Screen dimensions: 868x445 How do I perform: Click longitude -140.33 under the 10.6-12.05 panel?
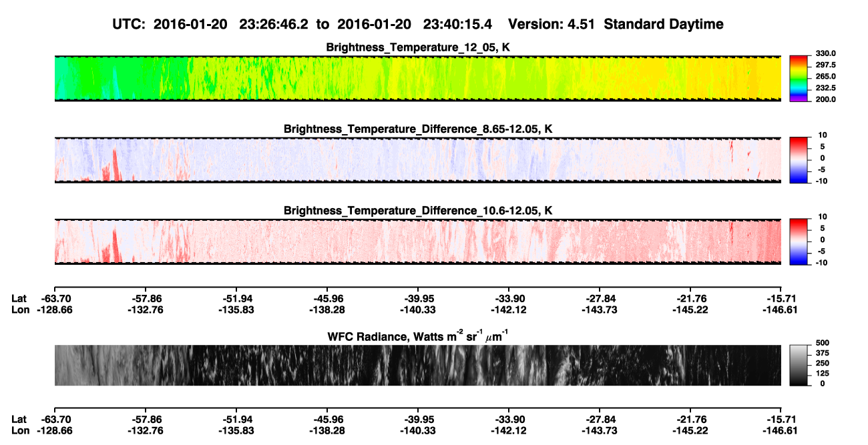418,310
